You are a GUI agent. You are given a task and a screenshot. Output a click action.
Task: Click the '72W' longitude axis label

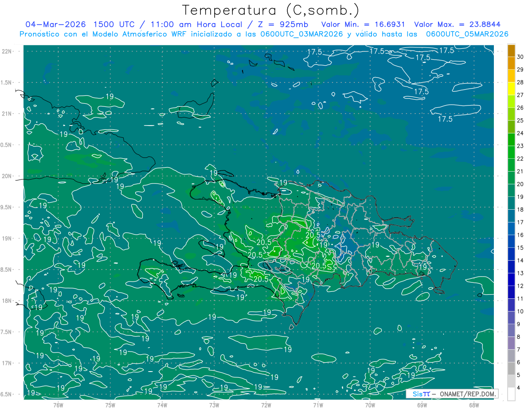coord(266,405)
